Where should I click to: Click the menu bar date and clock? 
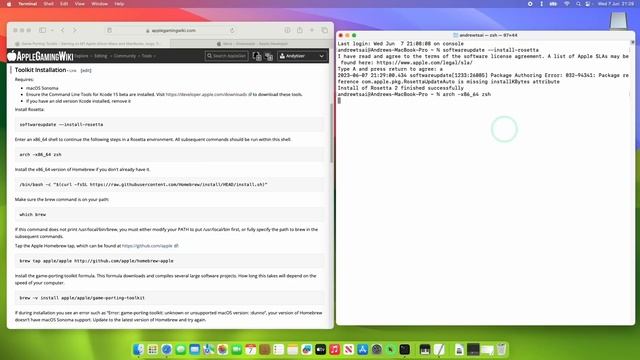pyautogui.click(x=616, y=4)
